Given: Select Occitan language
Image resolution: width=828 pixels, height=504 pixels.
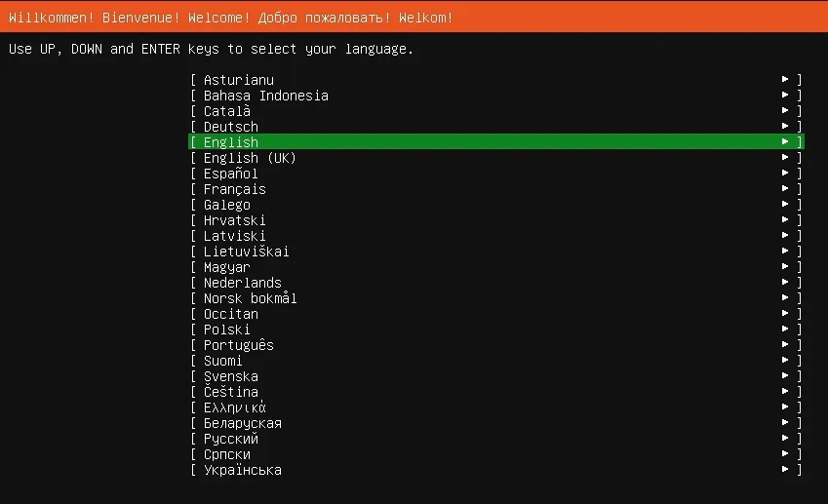Looking at the screenshot, I should pos(496,314).
